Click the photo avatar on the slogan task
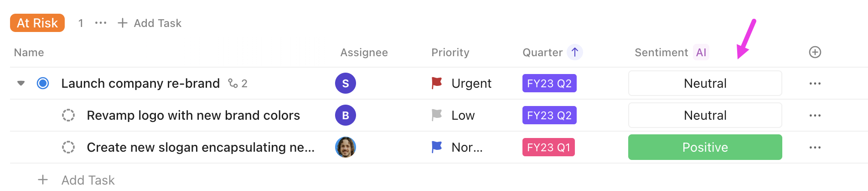 (345, 147)
